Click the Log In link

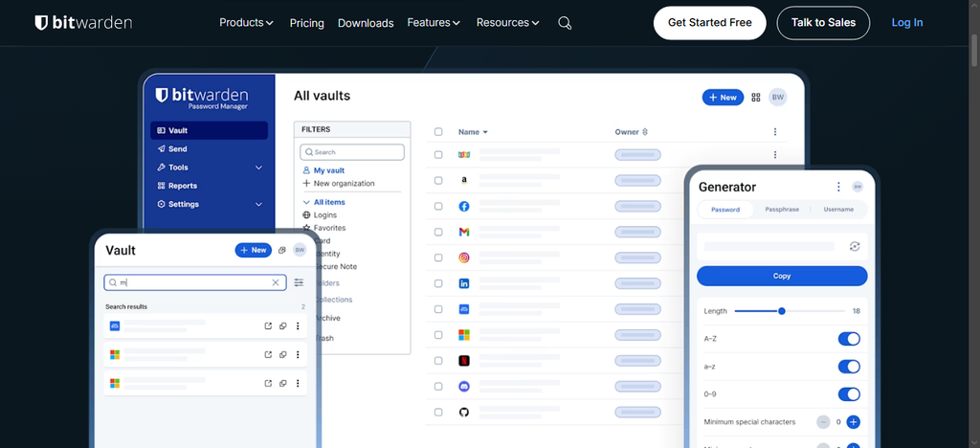[x=907, y=23]
